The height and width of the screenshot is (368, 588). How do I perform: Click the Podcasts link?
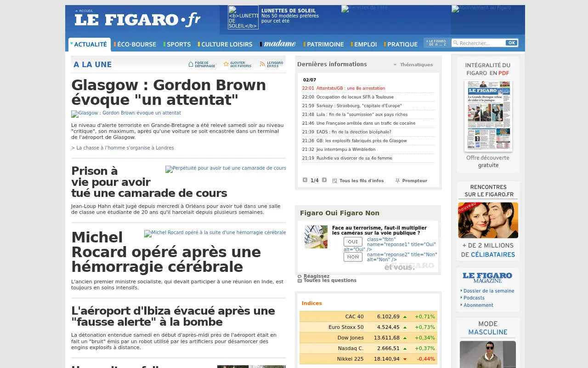click(x=474, y=298)
